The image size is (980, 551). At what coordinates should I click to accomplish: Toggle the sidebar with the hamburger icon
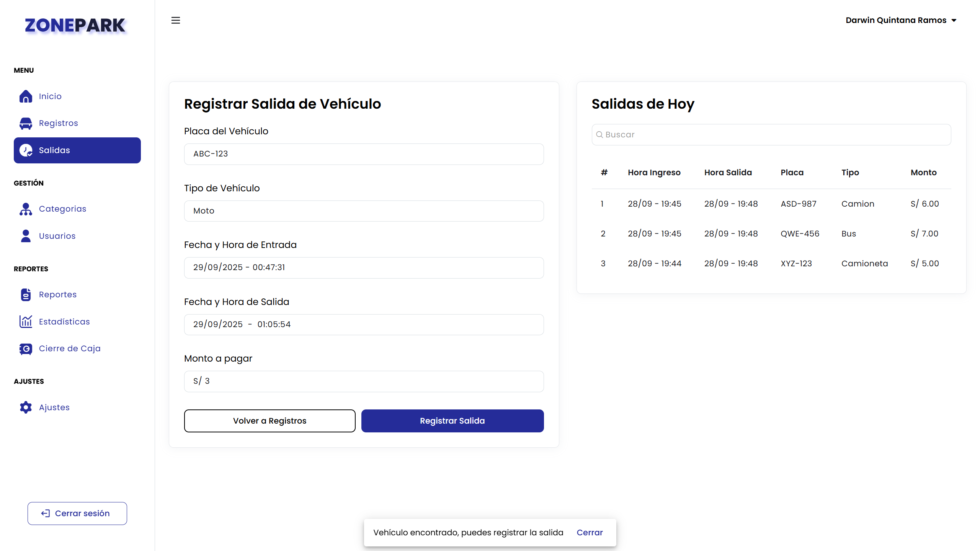[x=176, y=20]
